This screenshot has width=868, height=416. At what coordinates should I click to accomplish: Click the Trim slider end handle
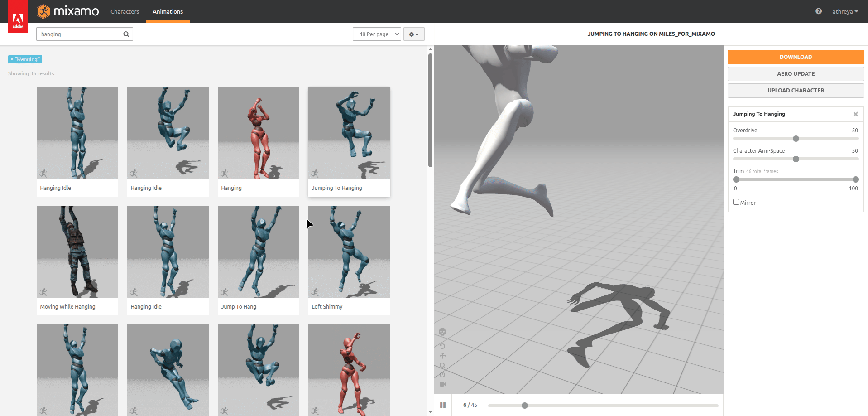[x=856, y=179]
